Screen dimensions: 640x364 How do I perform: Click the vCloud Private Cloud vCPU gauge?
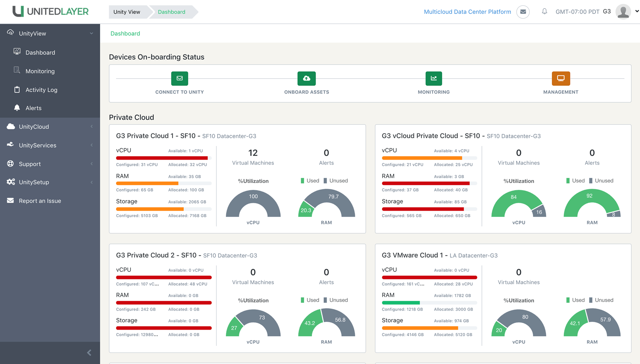pos(519,203)
